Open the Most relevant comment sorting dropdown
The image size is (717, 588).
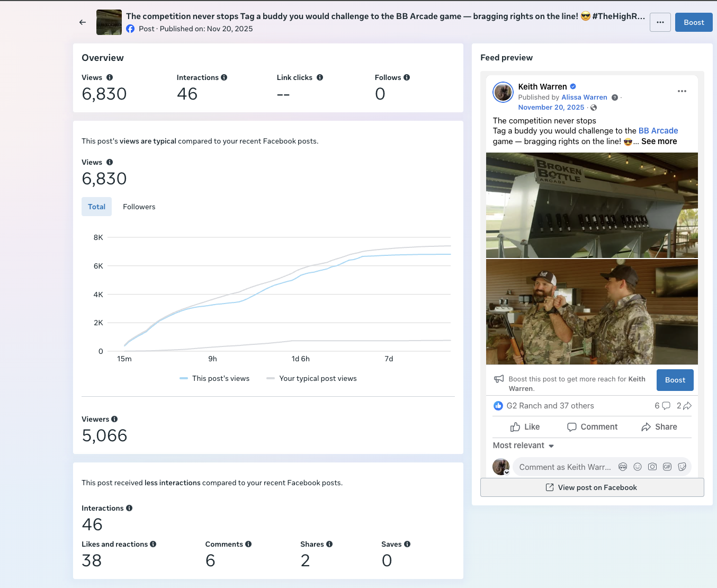523,446
